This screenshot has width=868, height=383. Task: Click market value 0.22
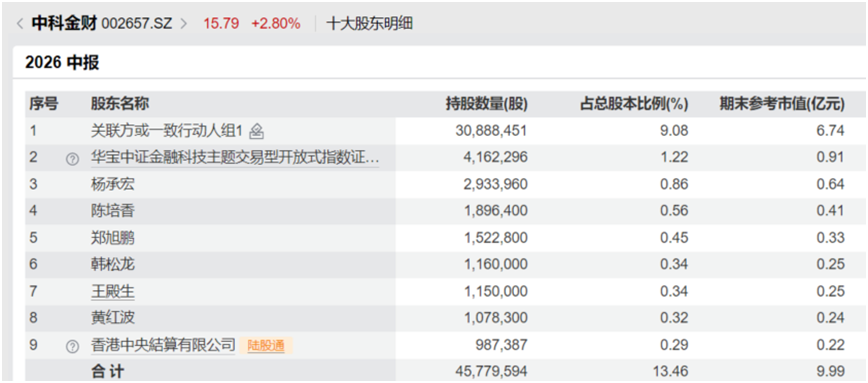(x=830, y=345)
